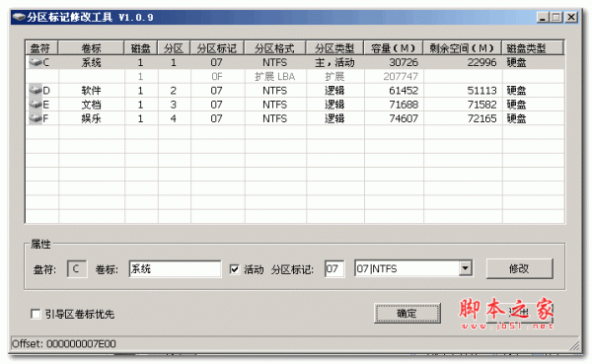This screenshot has height=364, width=592.
Task: Click the C drive disk icon
Action: (x=36, y=62)
